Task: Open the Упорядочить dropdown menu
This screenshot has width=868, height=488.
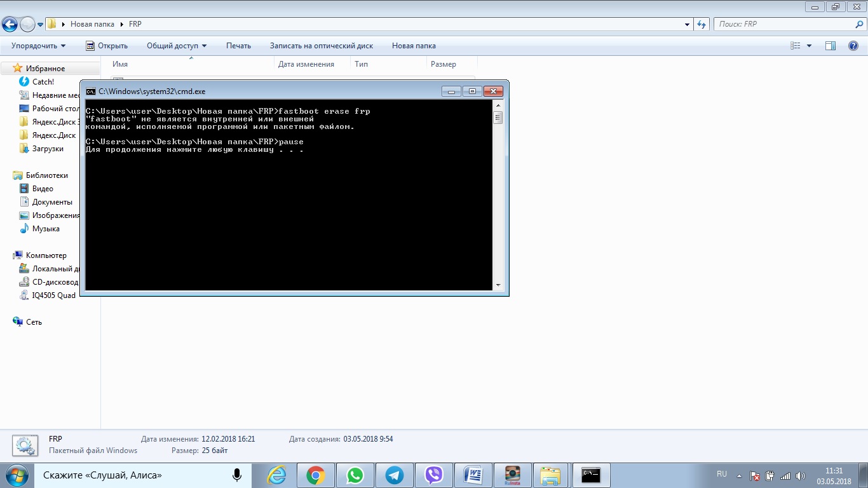Action: (x=38, y=46)
